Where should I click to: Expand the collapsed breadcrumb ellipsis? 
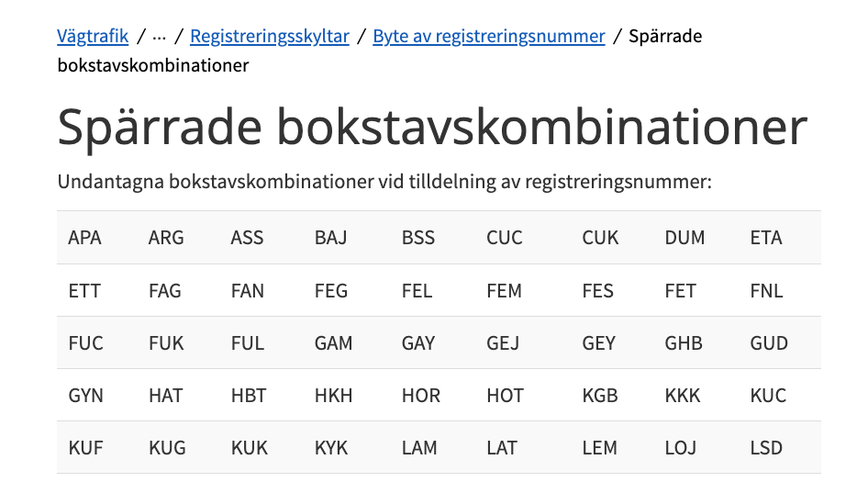tap(160, 37)
